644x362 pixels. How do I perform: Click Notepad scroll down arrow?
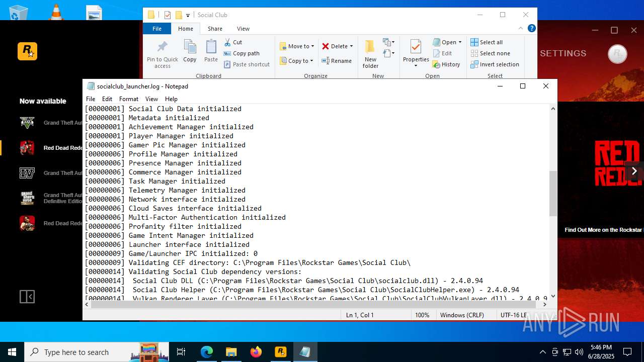[553, 296]
